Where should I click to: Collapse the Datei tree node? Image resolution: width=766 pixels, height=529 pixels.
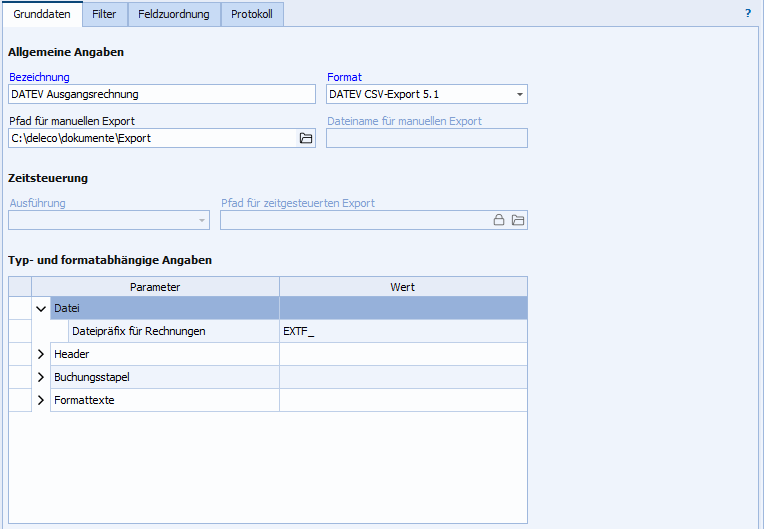tap(41, 309)
